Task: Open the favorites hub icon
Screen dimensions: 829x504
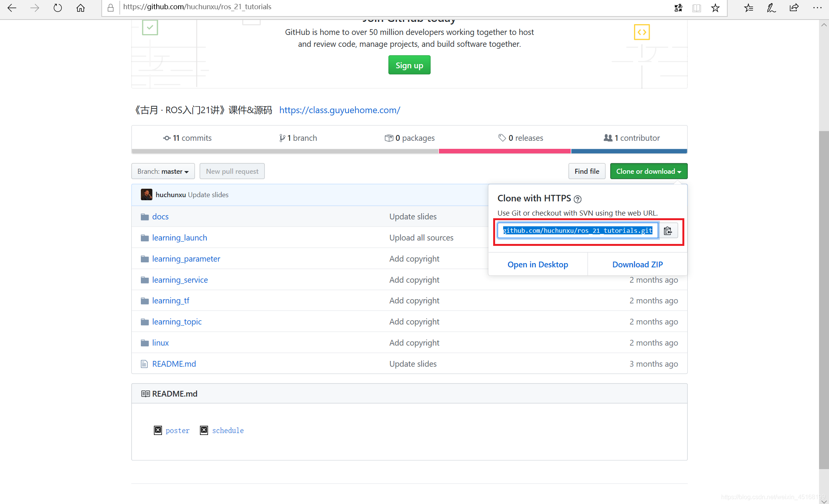Action: [x=748, y=8]
